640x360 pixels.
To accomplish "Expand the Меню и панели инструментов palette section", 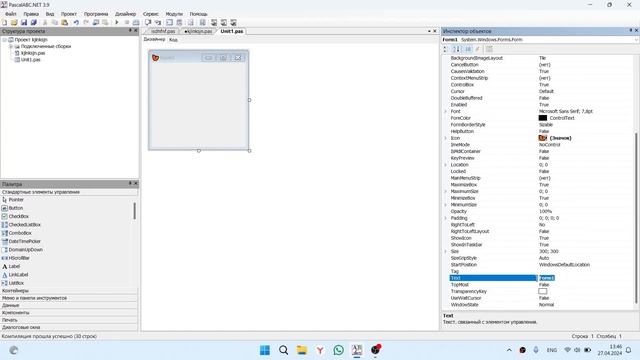I will pos(69,298).
